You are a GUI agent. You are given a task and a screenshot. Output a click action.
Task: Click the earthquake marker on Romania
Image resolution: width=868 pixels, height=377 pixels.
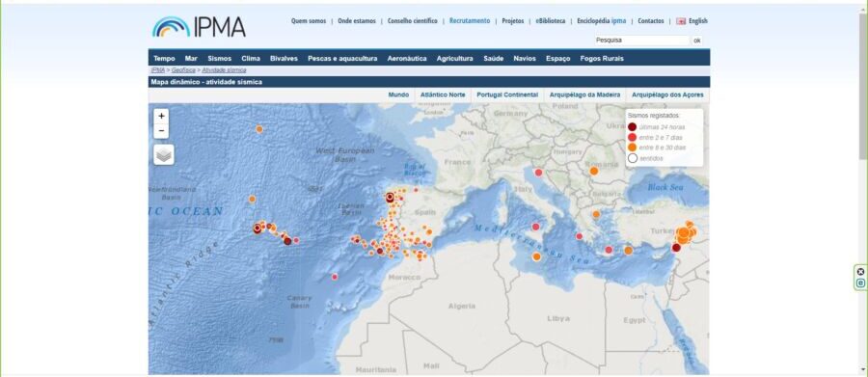click(593, 171)
